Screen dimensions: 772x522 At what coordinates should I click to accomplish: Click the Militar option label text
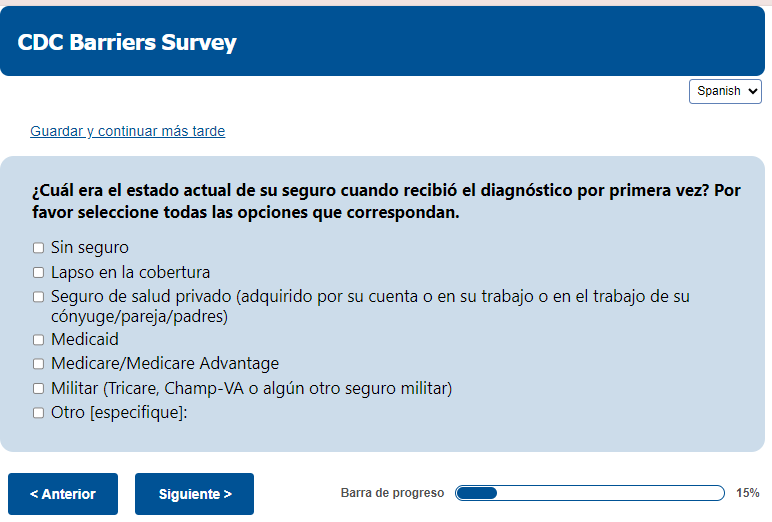click(x=252, y=389)
